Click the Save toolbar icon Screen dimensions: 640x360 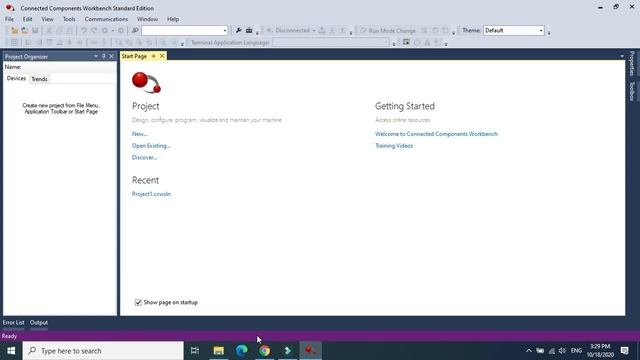pyautogui.click(x=35, y=31)
